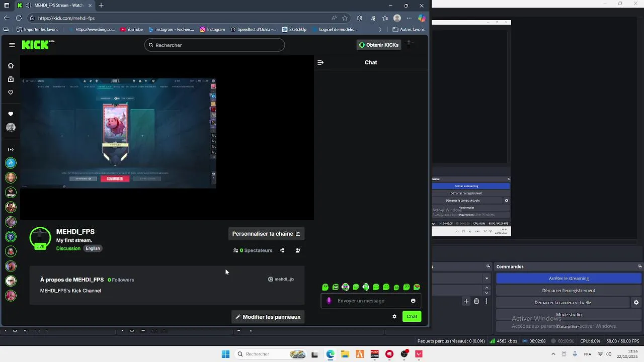
Task: Click Modifier les panneaux
Action: pyautogui.click(x=268, y=317)
